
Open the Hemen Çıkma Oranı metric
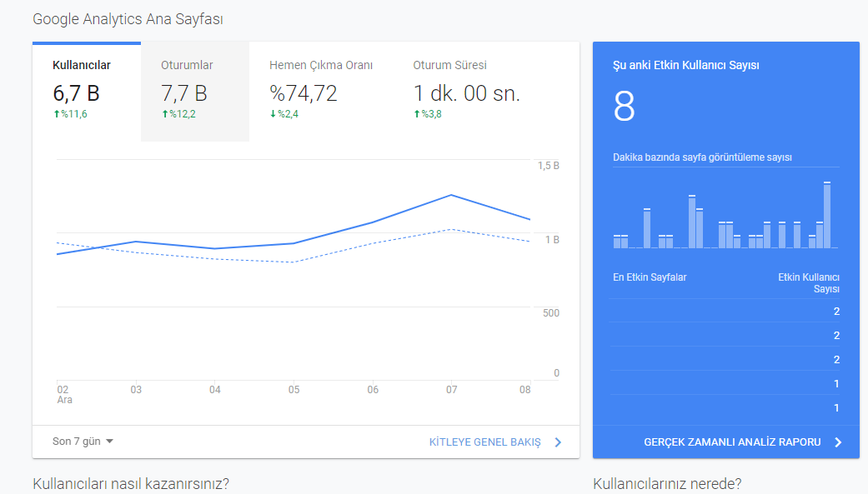(x=321, y=92)
